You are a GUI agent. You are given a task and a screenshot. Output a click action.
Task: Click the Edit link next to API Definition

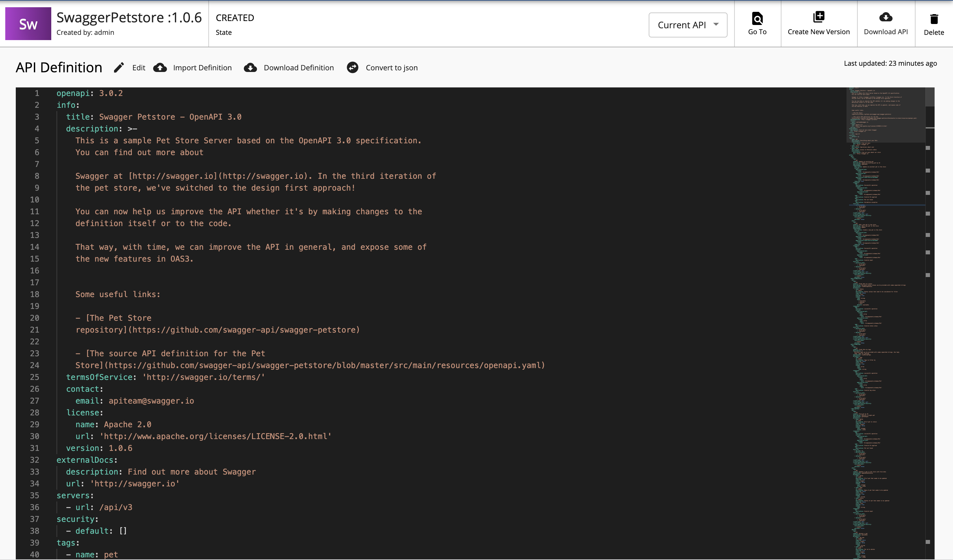point(138,67)
